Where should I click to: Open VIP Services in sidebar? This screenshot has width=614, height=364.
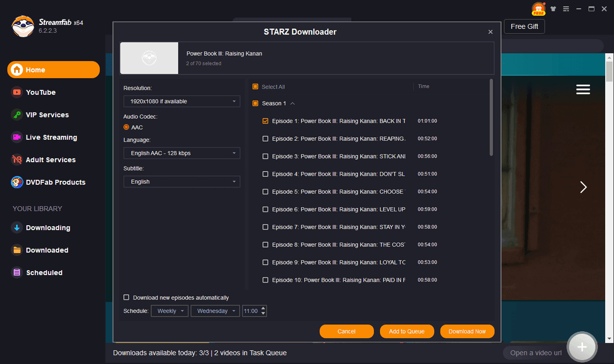(x=47, y=115)
